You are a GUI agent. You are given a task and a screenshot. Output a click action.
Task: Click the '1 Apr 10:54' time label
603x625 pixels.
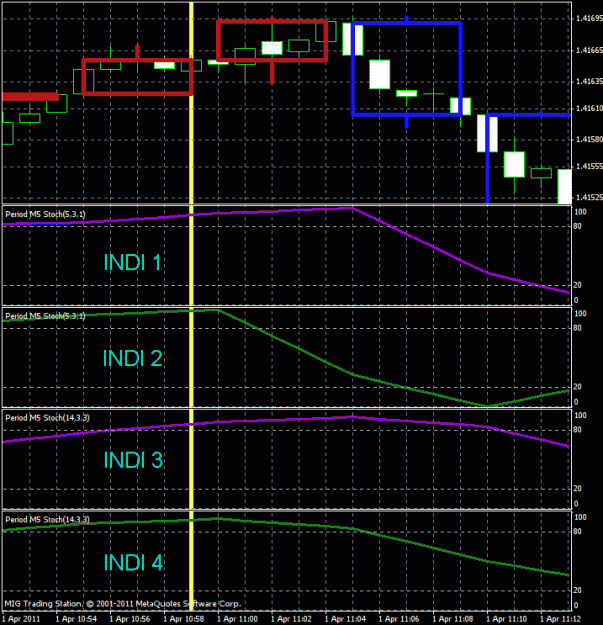pos(76,619)
